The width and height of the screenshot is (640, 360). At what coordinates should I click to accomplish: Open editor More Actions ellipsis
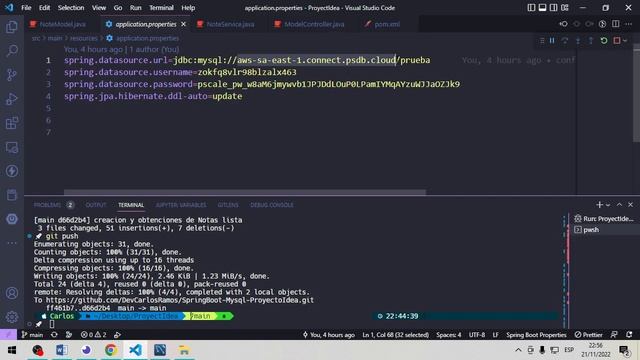click(629, 24)
